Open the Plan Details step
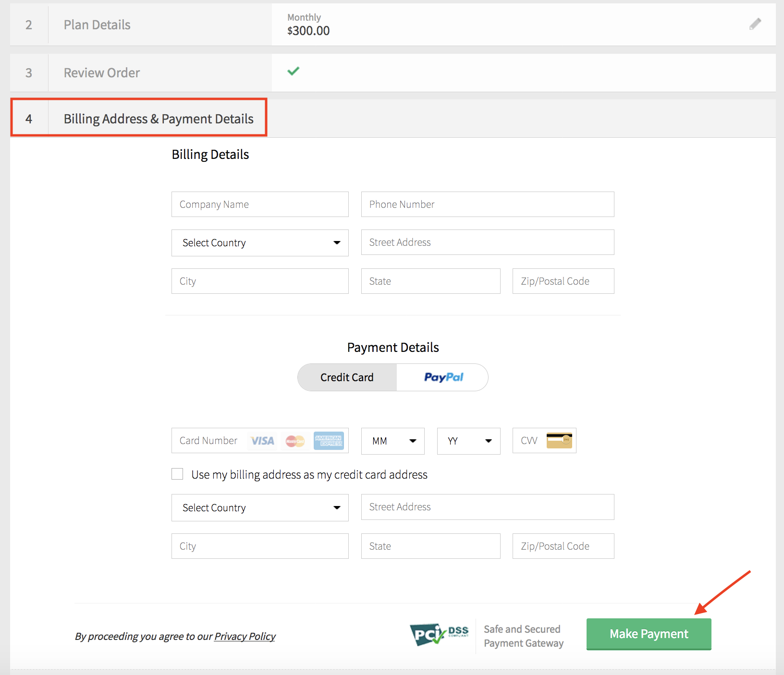784x675 pixels. click(97, 25)
